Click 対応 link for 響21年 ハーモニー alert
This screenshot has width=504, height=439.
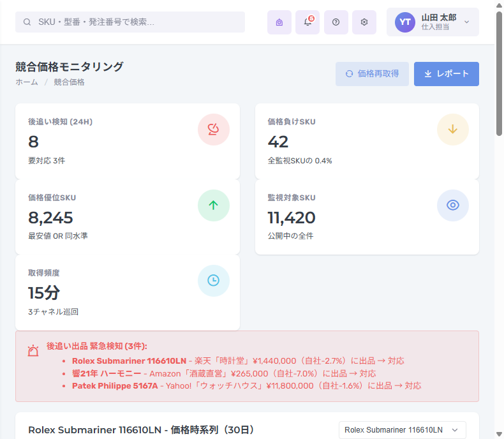pos(367,373)
